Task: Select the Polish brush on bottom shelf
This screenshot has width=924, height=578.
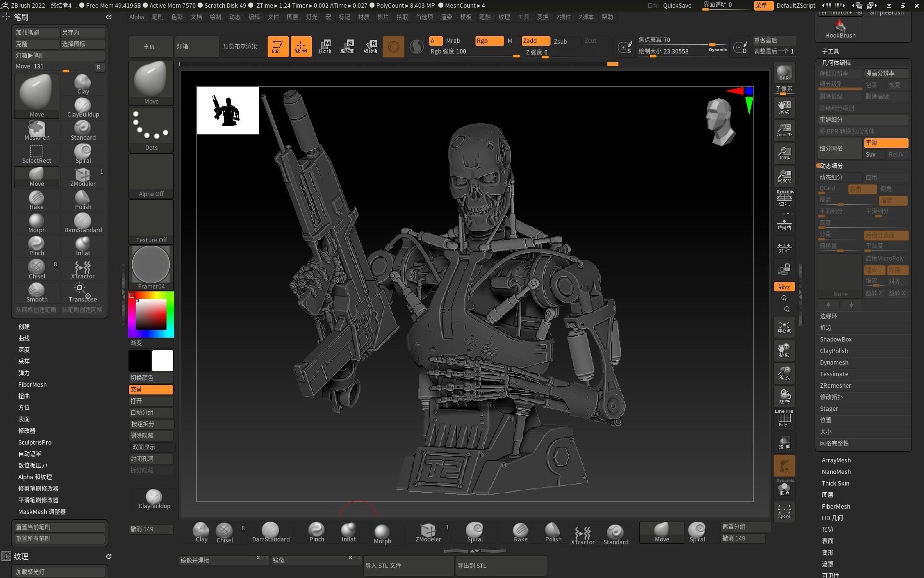Action: click(x=553, y=533)
